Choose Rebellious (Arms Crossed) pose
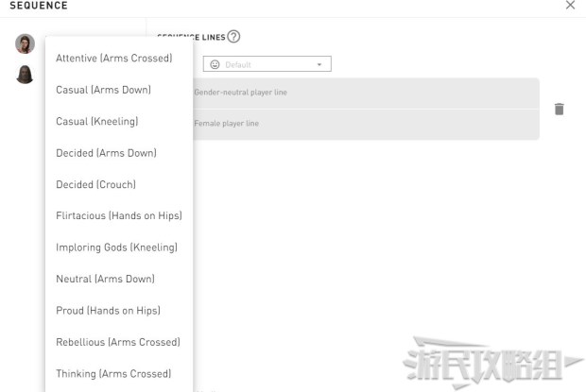This screenshot has height=392, width=586. 119,342
